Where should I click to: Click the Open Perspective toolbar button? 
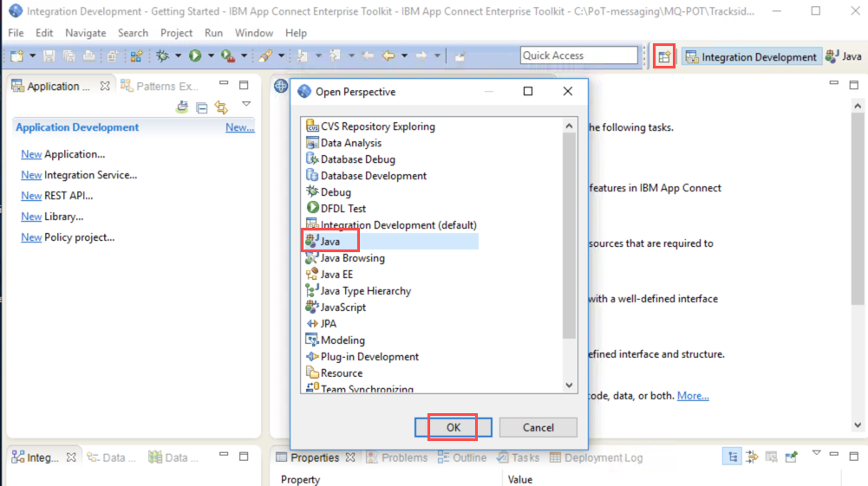coord(663,56)
